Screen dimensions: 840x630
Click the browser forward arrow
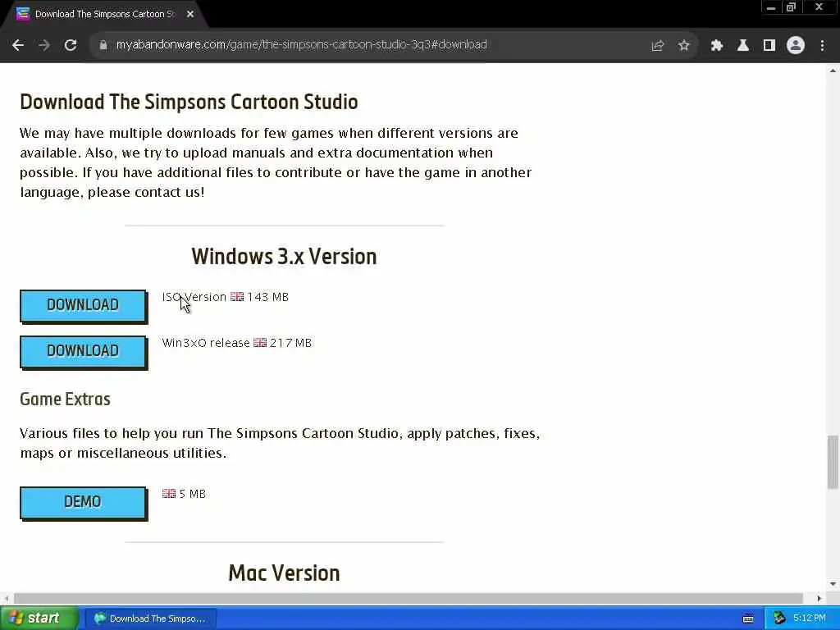(44, 45)
